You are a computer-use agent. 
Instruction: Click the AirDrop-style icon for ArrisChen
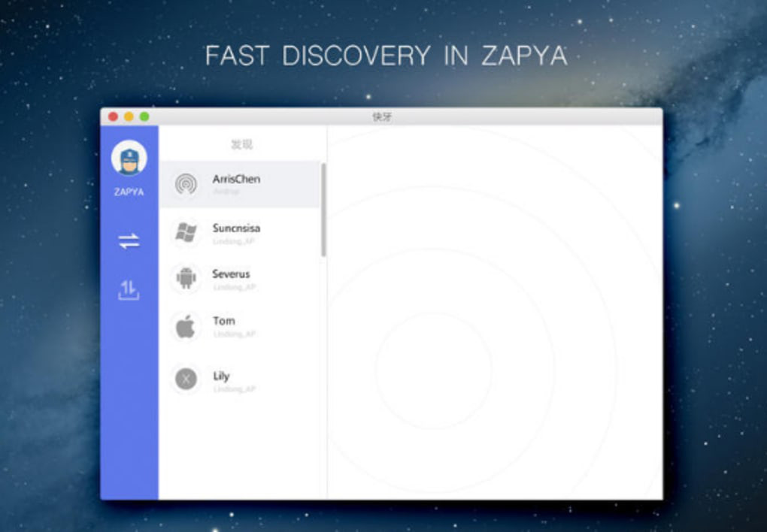186,184
